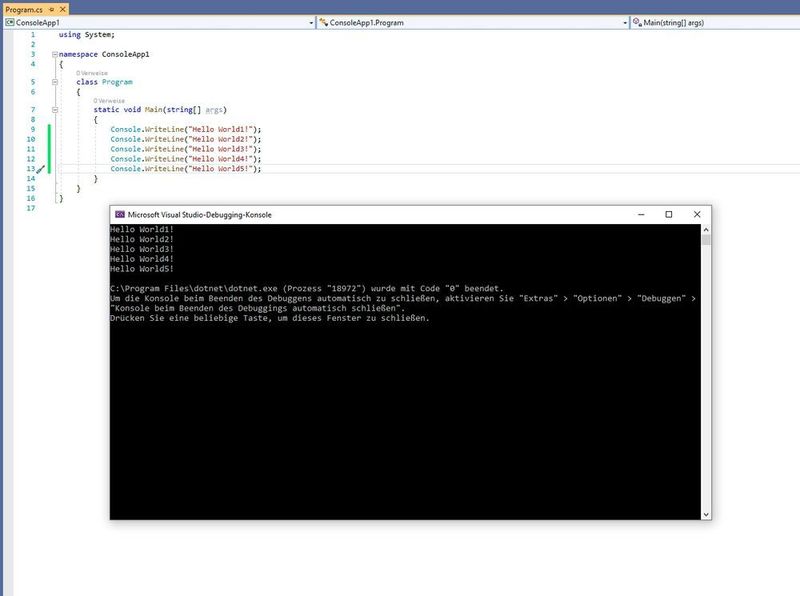The image size is (800, 596).
Task: Click line number 1 in the editor
Action: pos(33,35)
